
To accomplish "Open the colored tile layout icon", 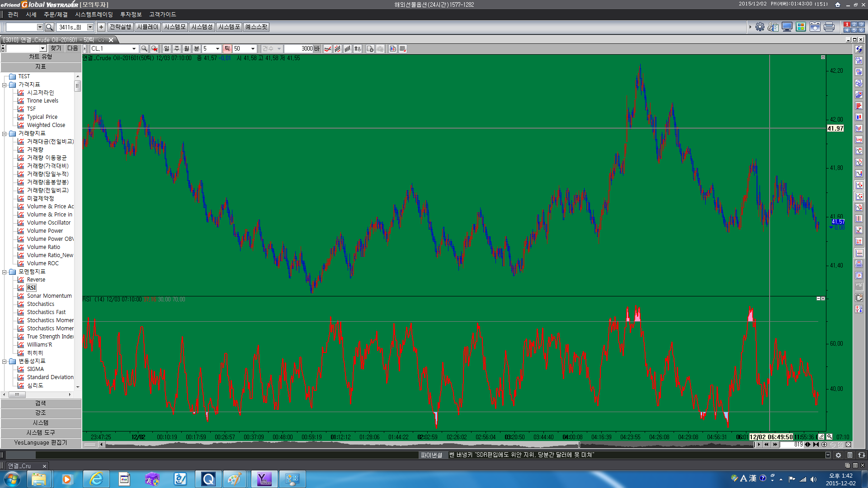I will pyautogui.click(x=801, y=27).
